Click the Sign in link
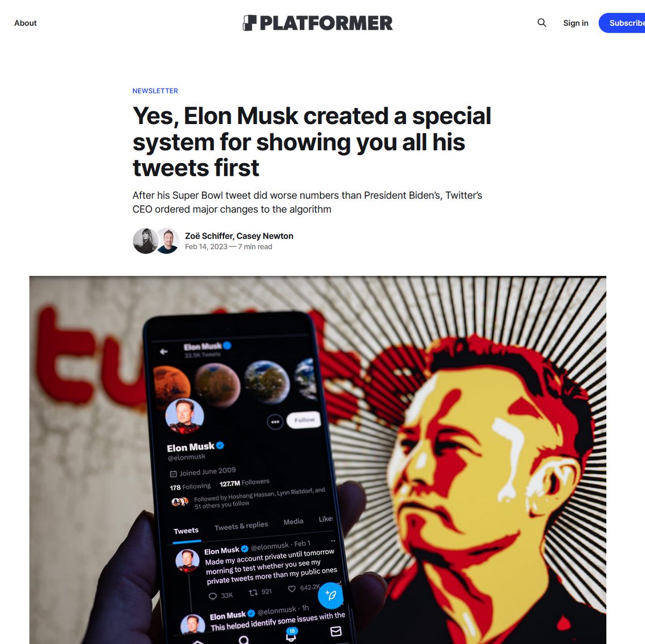Screen dimensions: 645x644 [x=576, y=23]
